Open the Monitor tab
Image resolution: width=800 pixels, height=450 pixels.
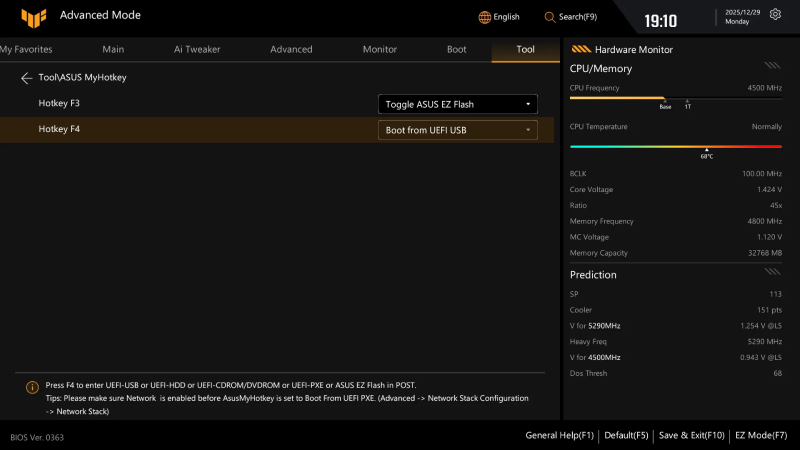379,49
